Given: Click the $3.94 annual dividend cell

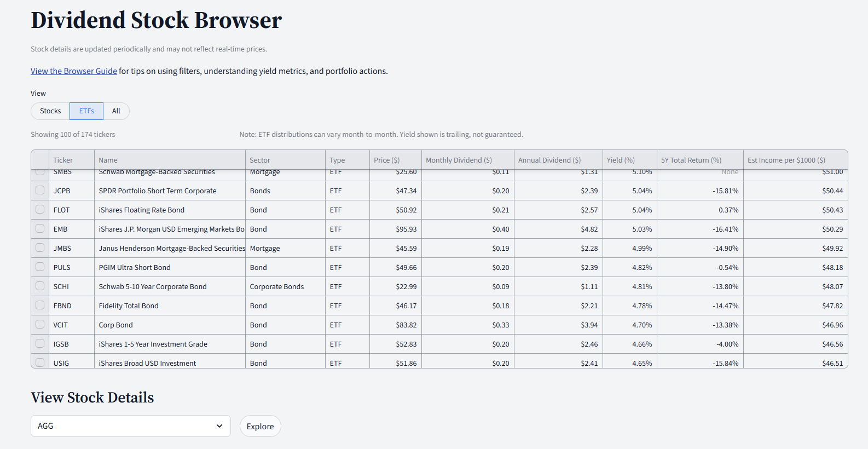Looking at the screenshot, I should tap(558, 325).
